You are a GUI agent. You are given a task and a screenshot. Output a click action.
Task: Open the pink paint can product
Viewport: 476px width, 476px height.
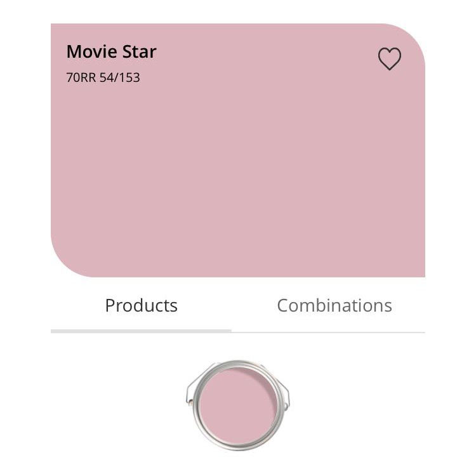click(x=237, y=404)
